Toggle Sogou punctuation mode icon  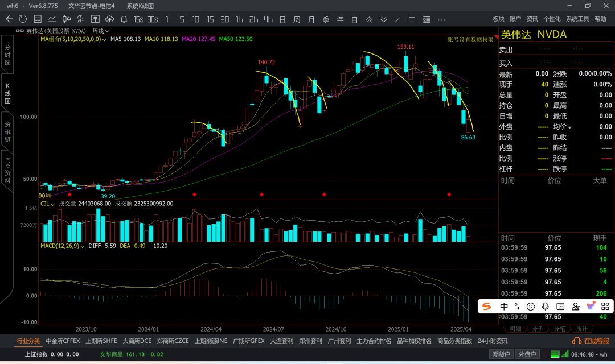point(517,307)
